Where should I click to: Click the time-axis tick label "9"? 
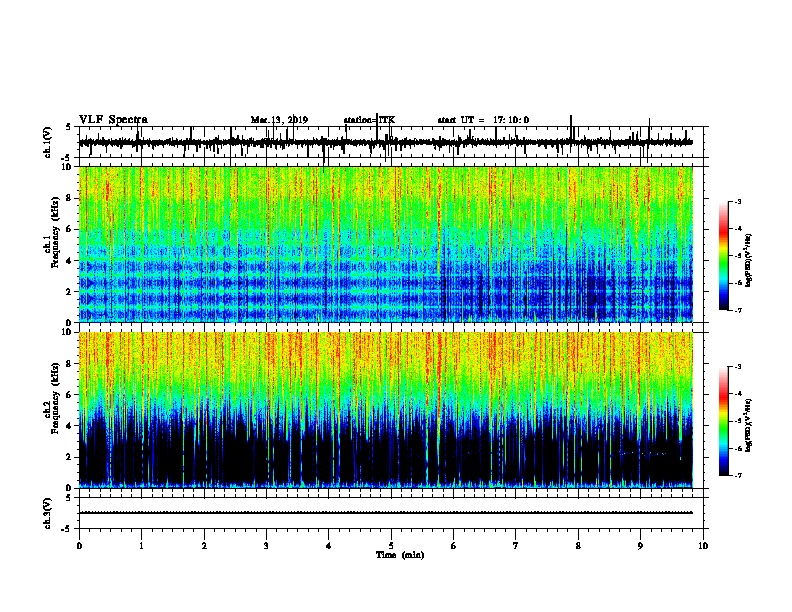point(640,546)
